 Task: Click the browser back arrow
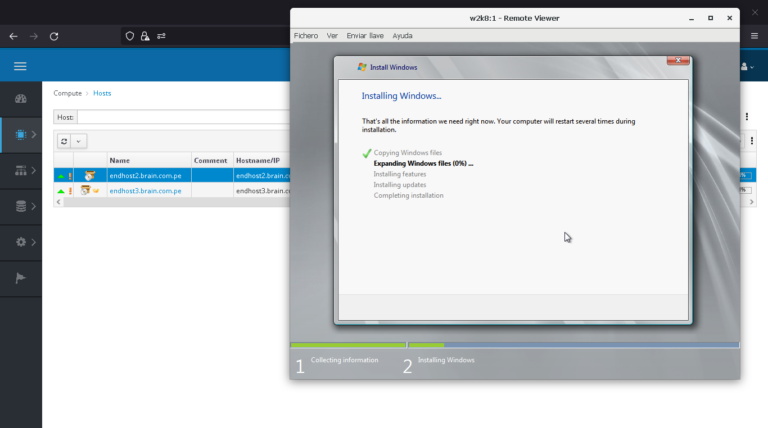(13, 36)
